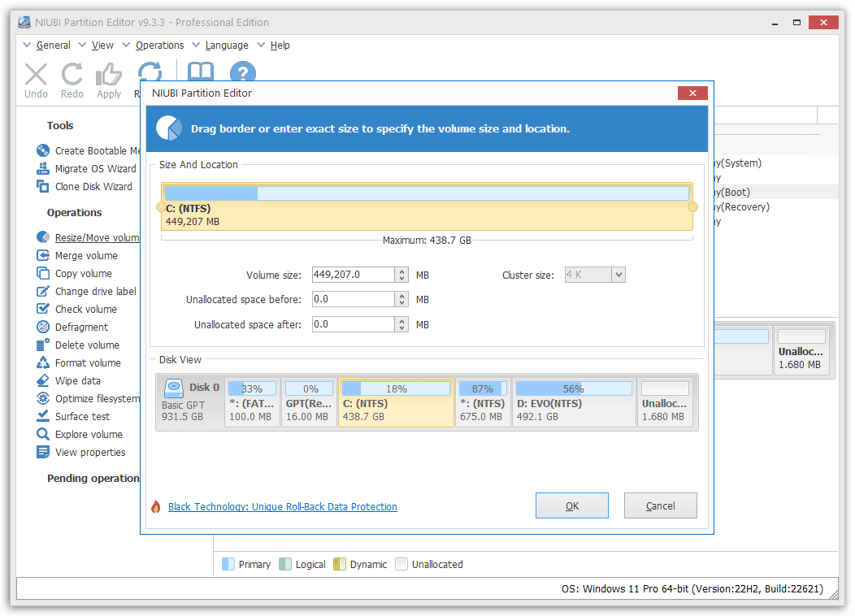Screen dimensions: 855x616
Task: Click the C: (NTFS) partition bar
Action: click(x=427, y=206)
